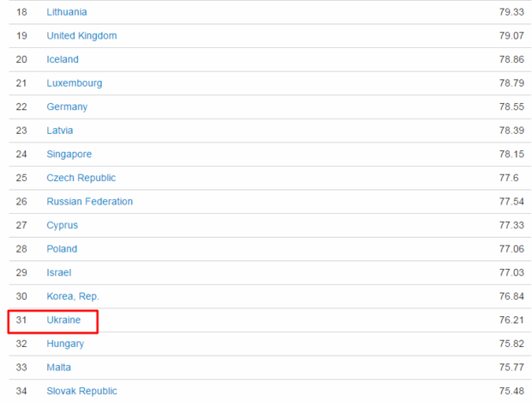Select the Singapore link

pos(69,154)
